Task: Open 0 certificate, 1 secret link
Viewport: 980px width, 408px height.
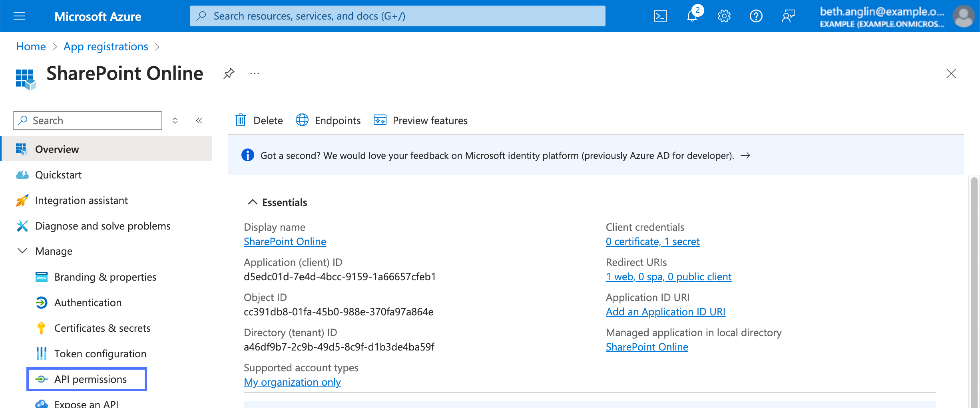Action: point(653,242)
